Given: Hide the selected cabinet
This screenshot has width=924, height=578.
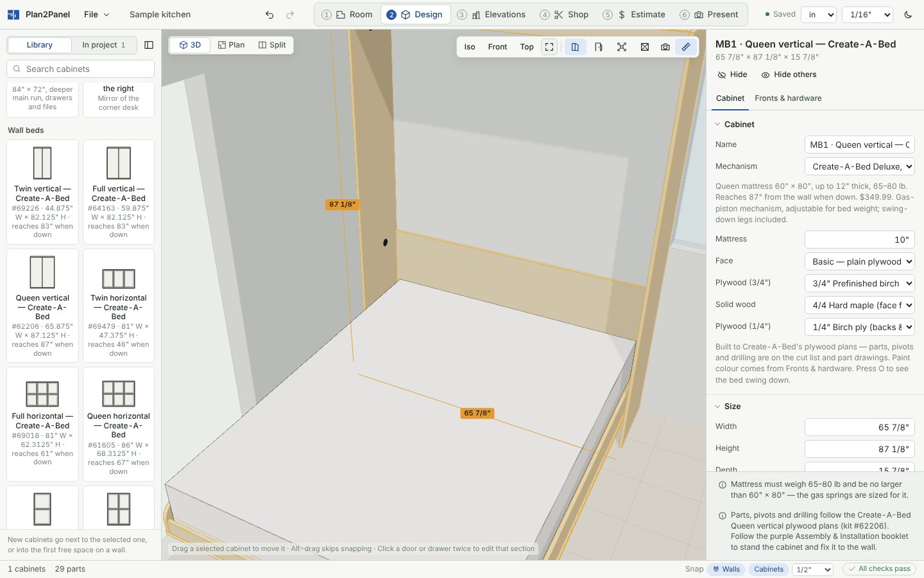Looking at the screenshot, I should tap(732, 74).
